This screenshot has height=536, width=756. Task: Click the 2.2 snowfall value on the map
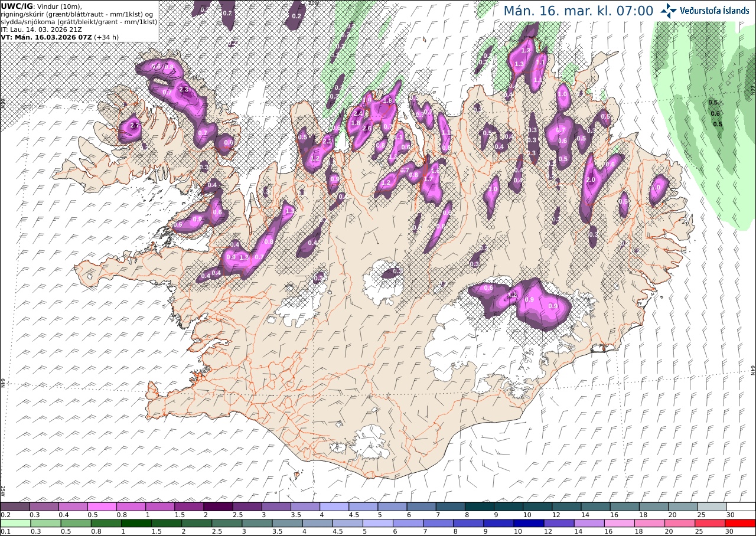pyautogui.click(x=327, y=142)
